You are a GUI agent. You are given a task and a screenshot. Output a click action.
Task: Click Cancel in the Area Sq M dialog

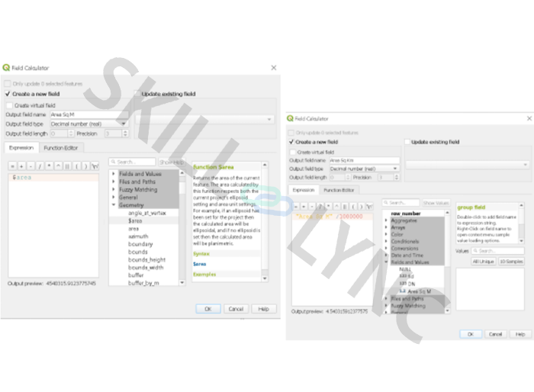(x=236, y=309)
